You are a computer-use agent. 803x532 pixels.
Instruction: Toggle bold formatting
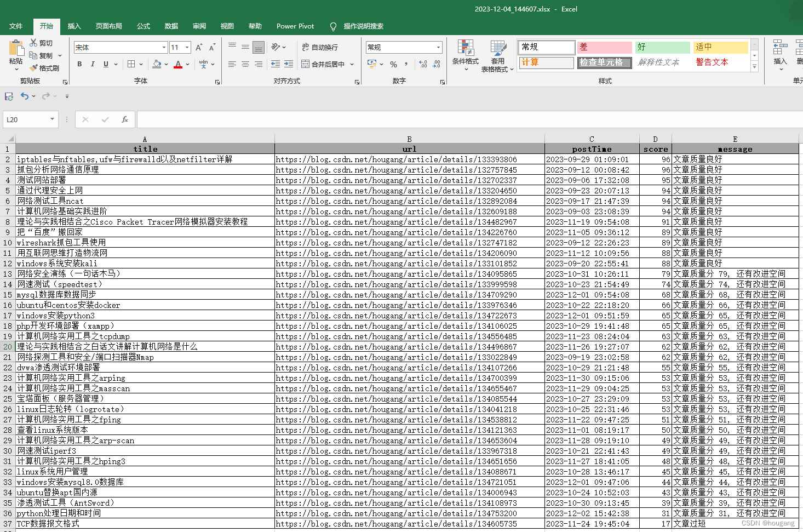pos(79,64)
